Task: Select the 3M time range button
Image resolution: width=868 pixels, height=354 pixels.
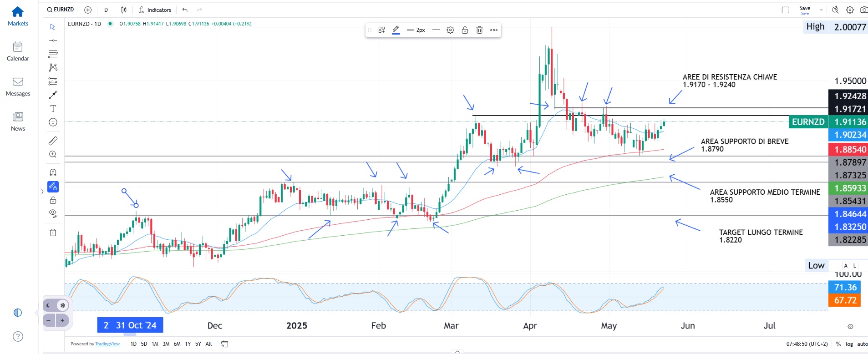Action: click(166, 344)
